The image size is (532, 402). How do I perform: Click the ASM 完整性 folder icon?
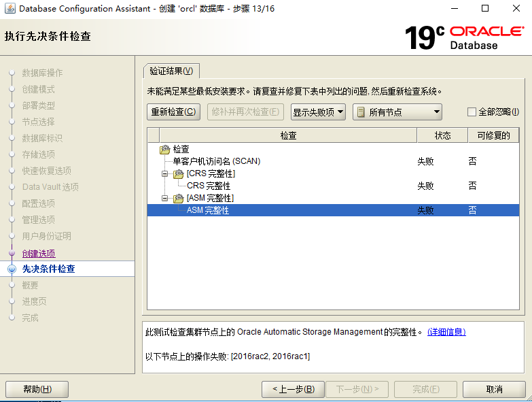click(x=179, y=199)
